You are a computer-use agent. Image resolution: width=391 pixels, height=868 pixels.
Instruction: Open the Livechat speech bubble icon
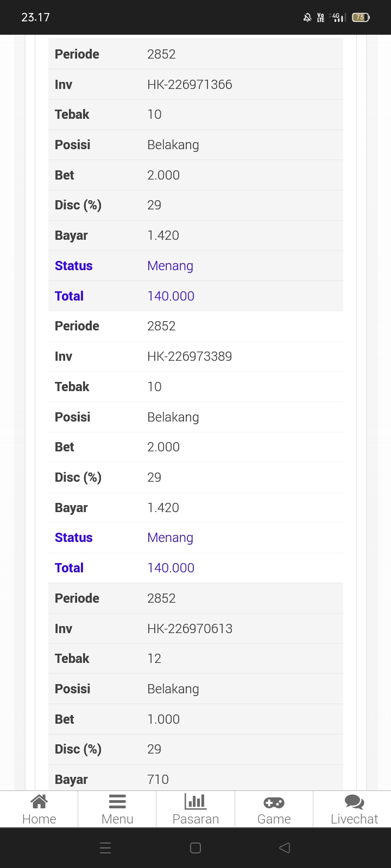[354, 802]
